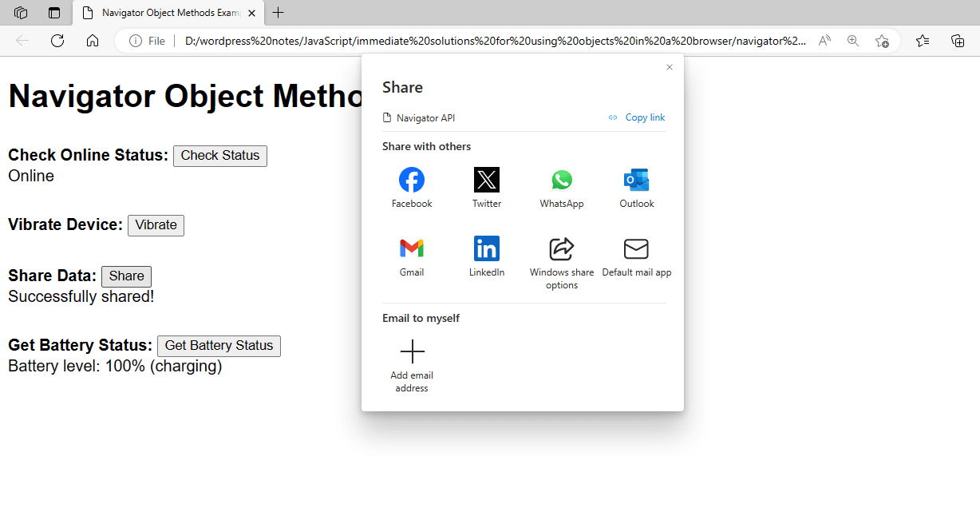The width and height of the screenshot is (980, 516).
Task: Click the Navigator API title text
Action: (x=425, y=117)
